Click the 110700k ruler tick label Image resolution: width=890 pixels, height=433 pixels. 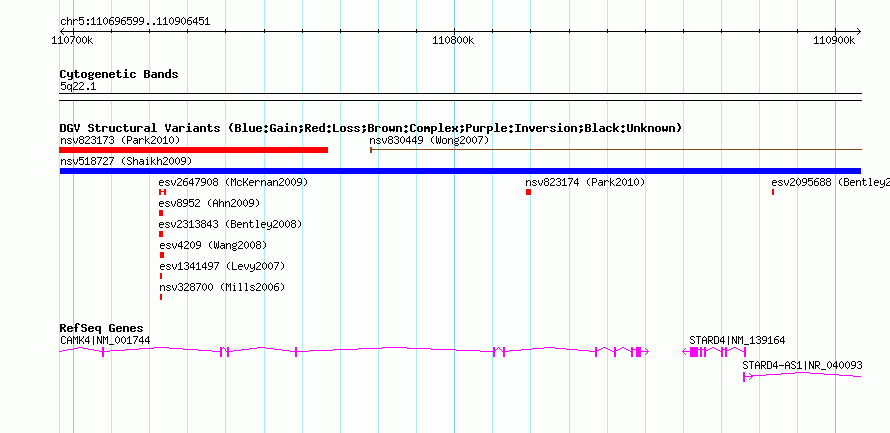click(73, 41)
